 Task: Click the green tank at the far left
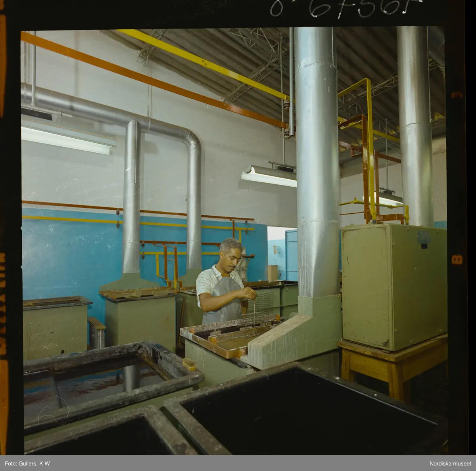tap(56, 325)
